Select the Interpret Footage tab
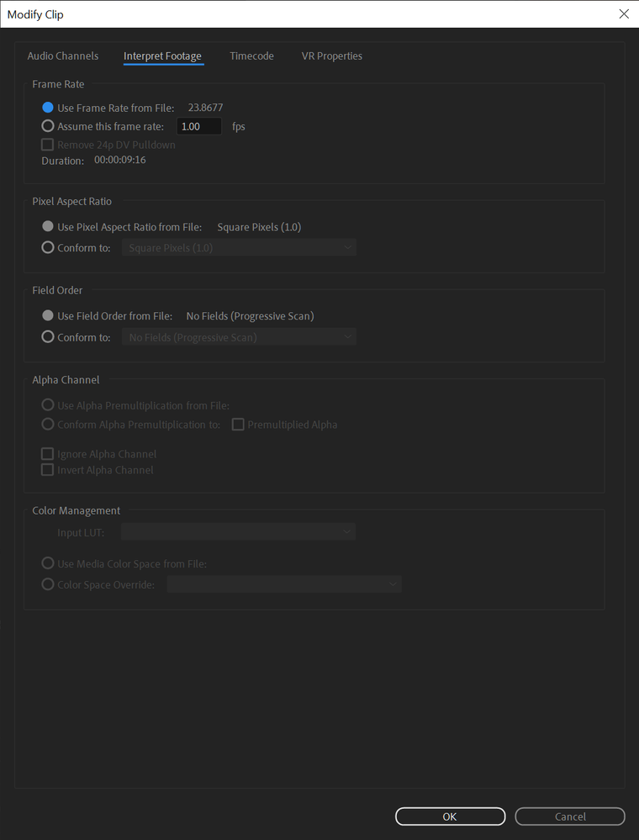This screenshot has height=840, width=639. pyautogui.click(x=162, y=56)
